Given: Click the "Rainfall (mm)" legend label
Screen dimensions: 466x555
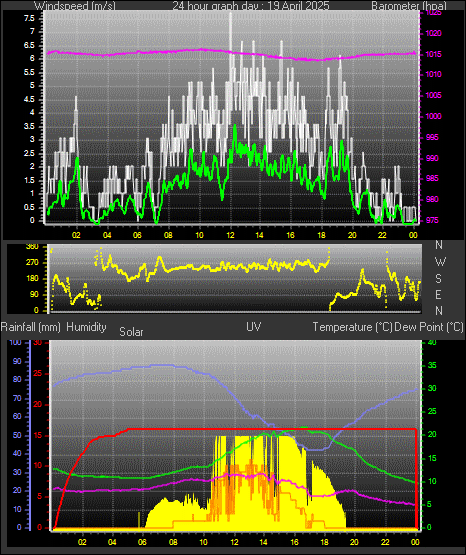Looking at the screenshot, I should coord(30,327).
